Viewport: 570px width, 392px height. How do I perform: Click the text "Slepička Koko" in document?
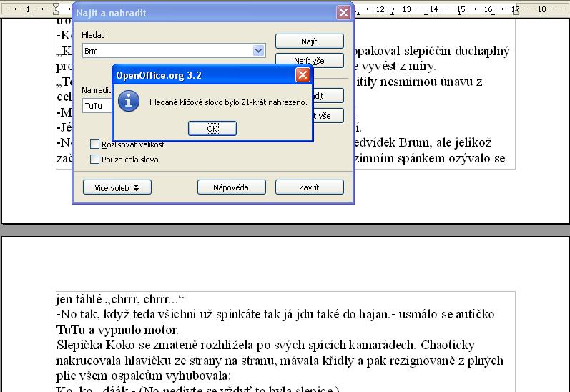coord(96,345)
